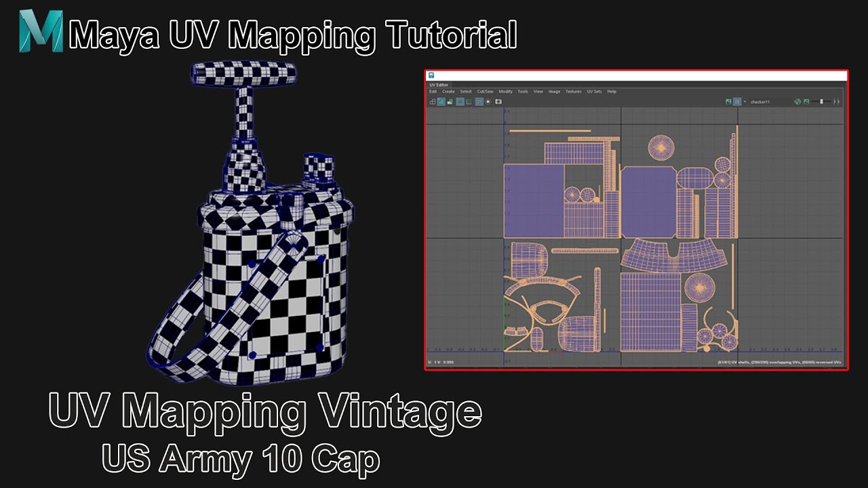The height and width of the screenshot is (488, 868).
Task: Open the Modify menu
Action: pos(506,91)
